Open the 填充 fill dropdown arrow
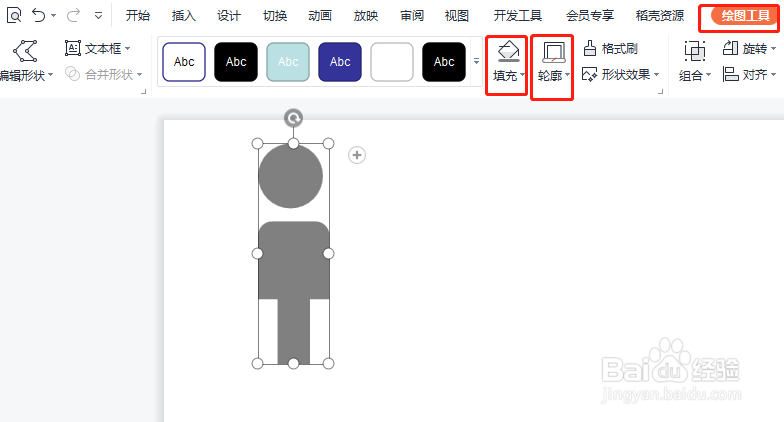 click(x=522, y=75)
